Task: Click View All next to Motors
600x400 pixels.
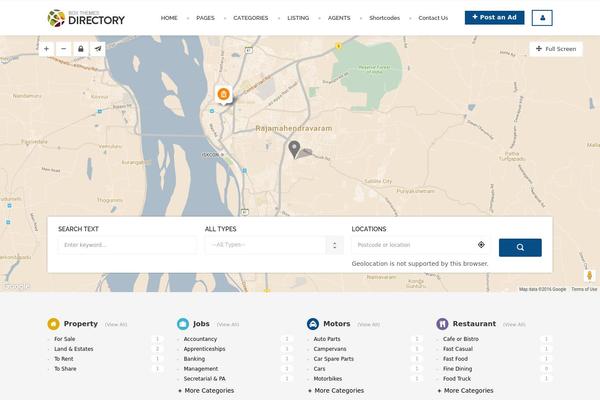Action: [368, 324]
